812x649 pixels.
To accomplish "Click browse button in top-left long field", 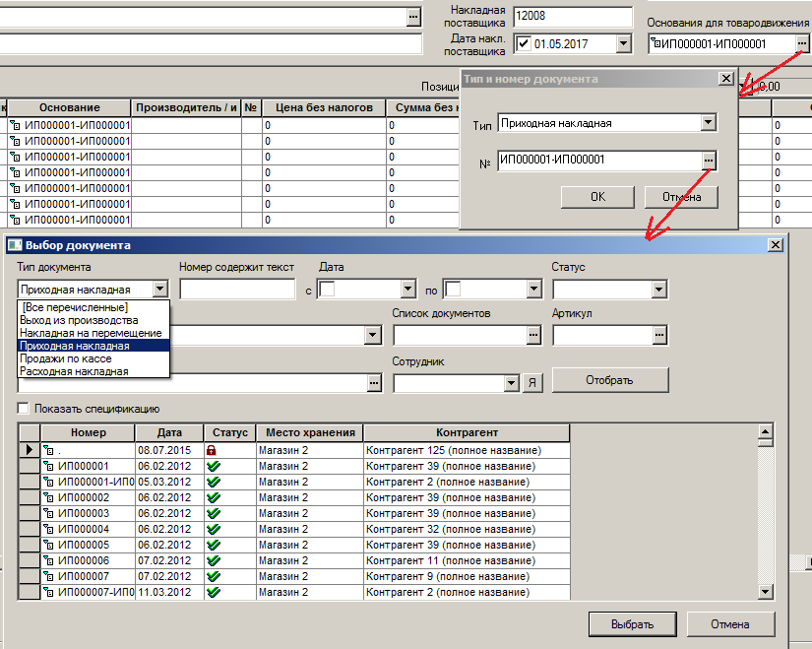I will [x=412, y=17].
